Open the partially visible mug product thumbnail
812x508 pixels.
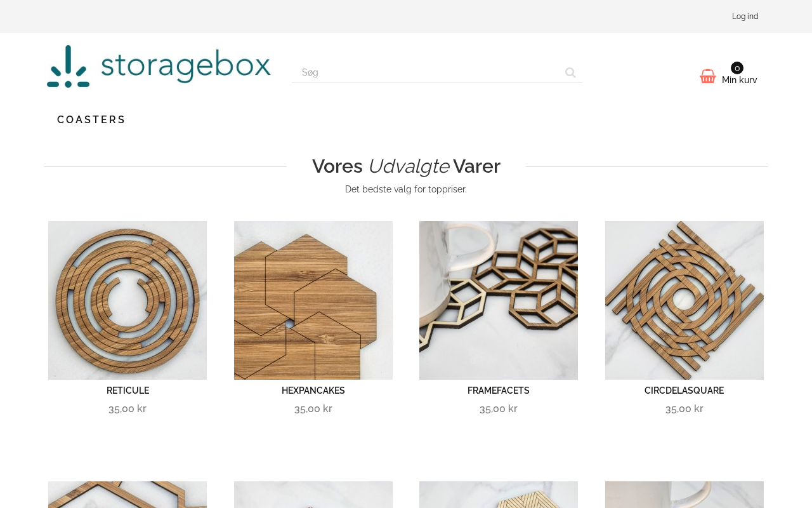[x=684, y=495]
